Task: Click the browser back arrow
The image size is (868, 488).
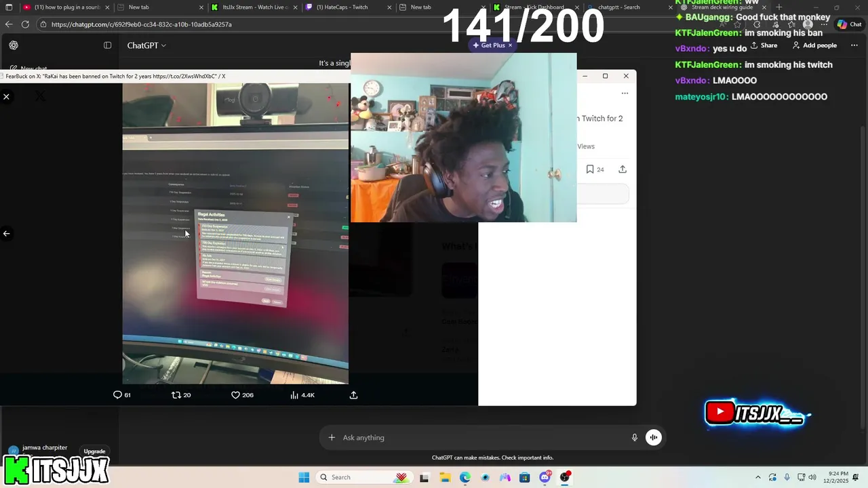Action: tap(9, 24)
